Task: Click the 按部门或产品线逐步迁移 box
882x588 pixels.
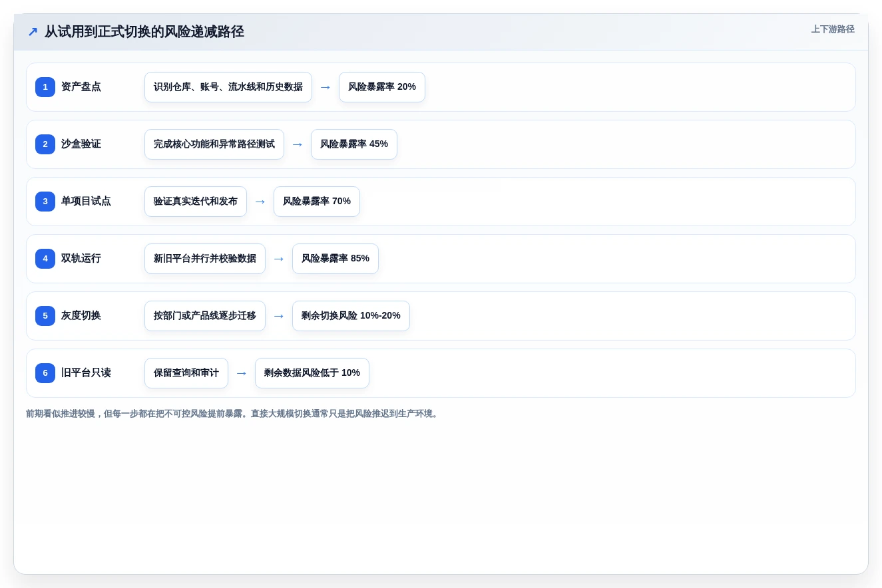Action: point(205,316)
